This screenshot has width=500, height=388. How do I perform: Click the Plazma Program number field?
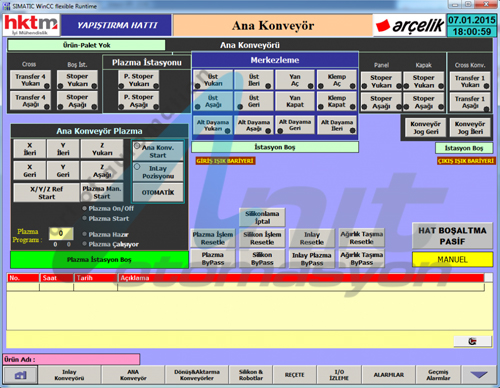click(x=61, y=233)
